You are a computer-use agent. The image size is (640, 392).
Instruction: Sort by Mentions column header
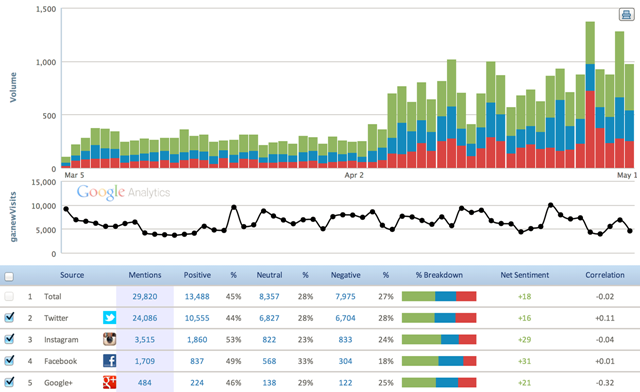pyautogui.click(x=145, y=275)
